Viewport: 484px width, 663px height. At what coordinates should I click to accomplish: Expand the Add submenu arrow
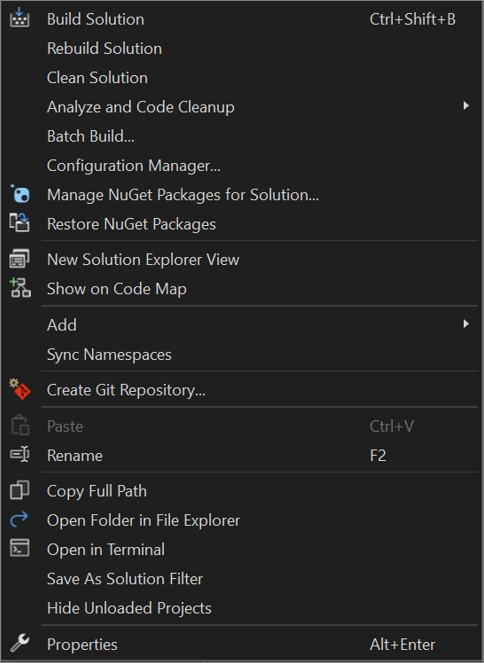pos(466,324)
